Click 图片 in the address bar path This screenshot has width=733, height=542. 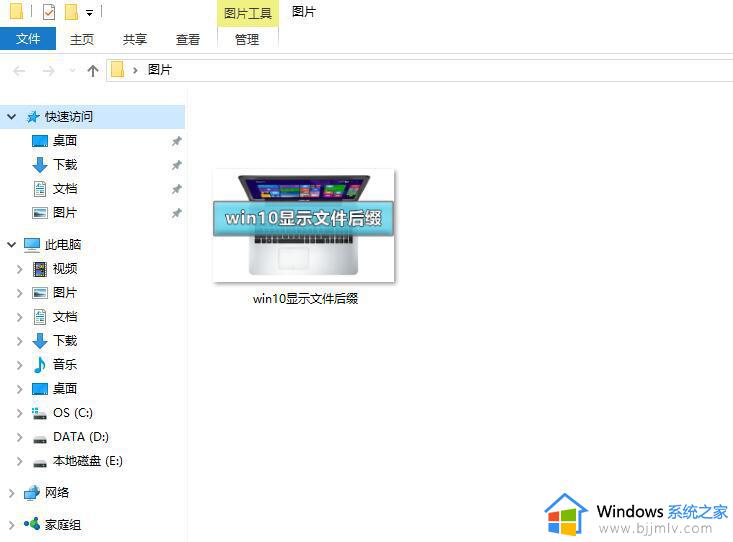pos(160,70)
